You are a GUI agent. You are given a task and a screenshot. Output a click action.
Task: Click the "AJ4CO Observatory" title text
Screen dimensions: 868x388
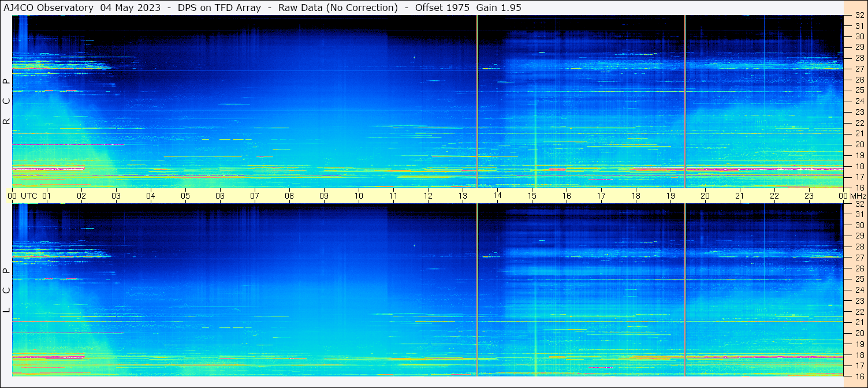49,8
